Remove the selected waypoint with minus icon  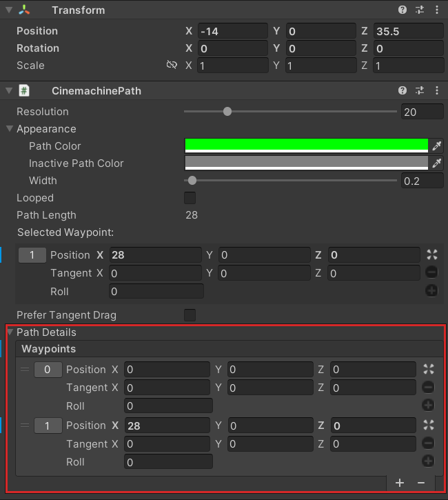click(431, 272)
